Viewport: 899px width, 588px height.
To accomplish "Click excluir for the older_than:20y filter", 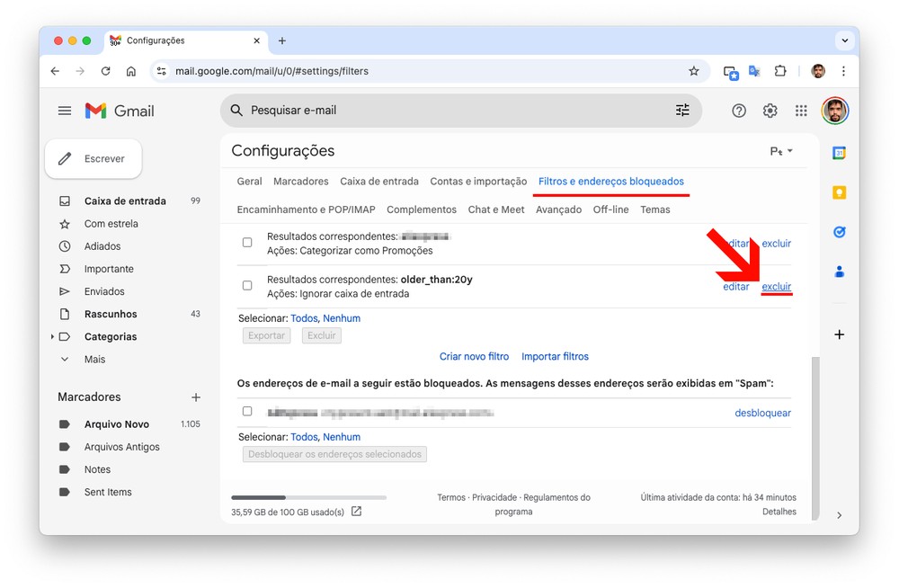I will [x=776, y=287].
